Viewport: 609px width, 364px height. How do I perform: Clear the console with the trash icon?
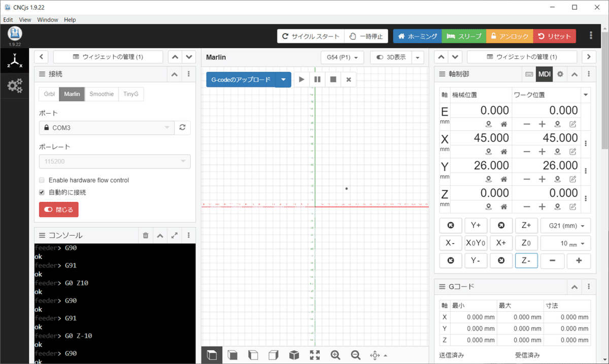146,235
